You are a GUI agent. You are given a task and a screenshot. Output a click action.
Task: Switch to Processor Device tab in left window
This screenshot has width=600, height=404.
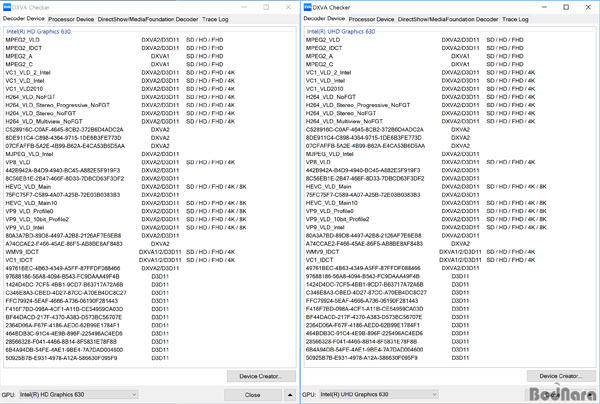pos(71,19)
